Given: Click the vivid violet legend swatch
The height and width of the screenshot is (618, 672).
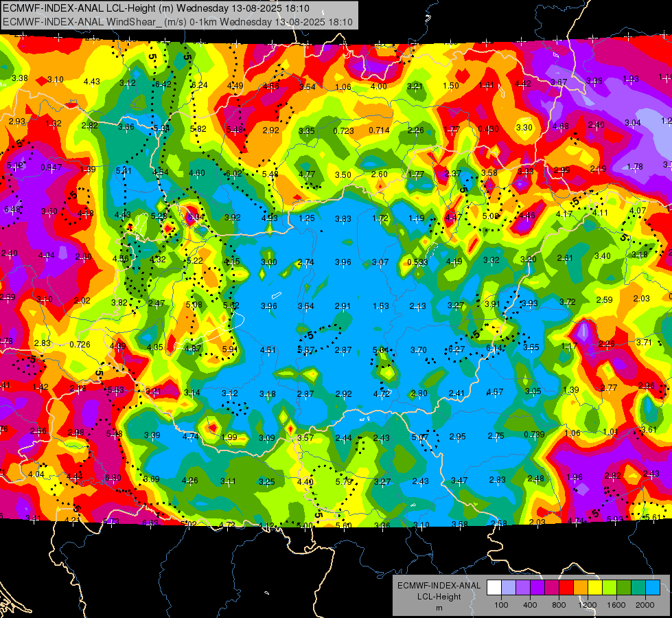Looking at the screenshot, I should tap(537, 587).
